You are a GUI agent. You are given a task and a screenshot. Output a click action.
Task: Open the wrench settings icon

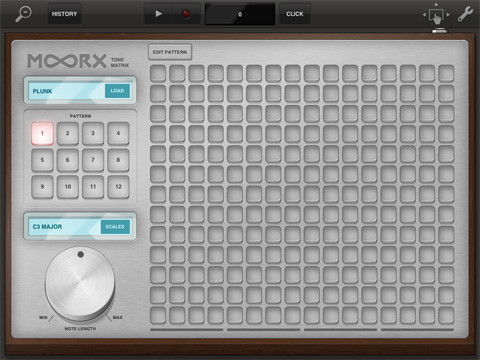click(x=465, y=14)
